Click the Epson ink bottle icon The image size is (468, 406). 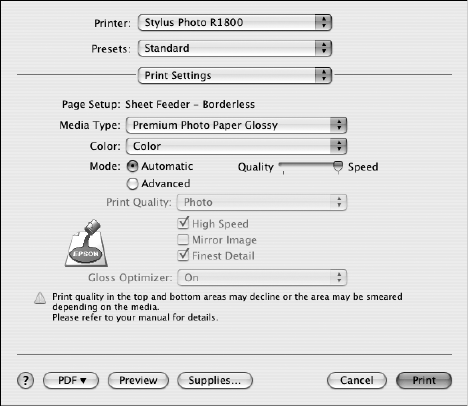(86, 243)
